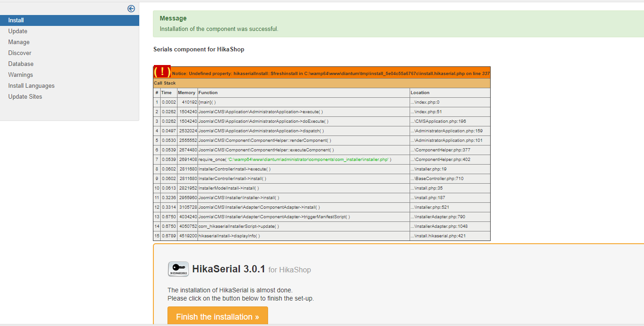This screenshot has width=644, height=326.
Task: Click ComponentHelper::renderComponent( ) cell
Action: click(304, 140)
